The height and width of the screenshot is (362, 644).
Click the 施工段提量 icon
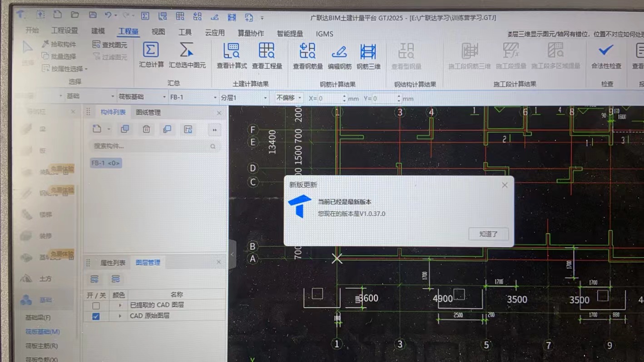point(511,51)
